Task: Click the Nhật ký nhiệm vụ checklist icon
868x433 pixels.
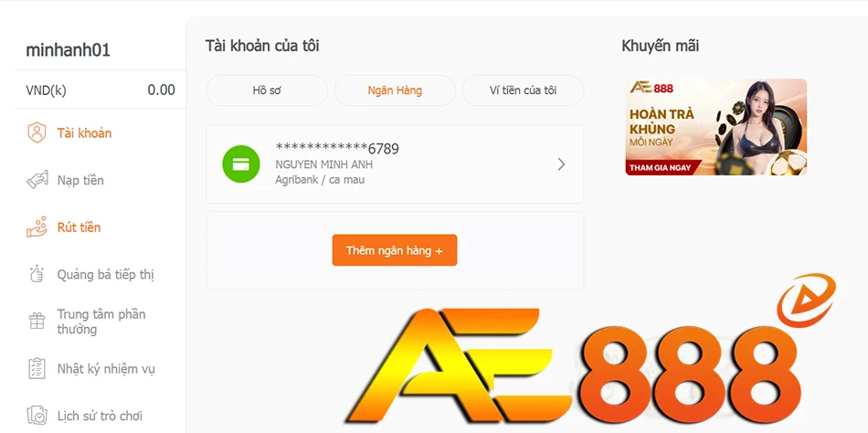Action: point(37,369)
